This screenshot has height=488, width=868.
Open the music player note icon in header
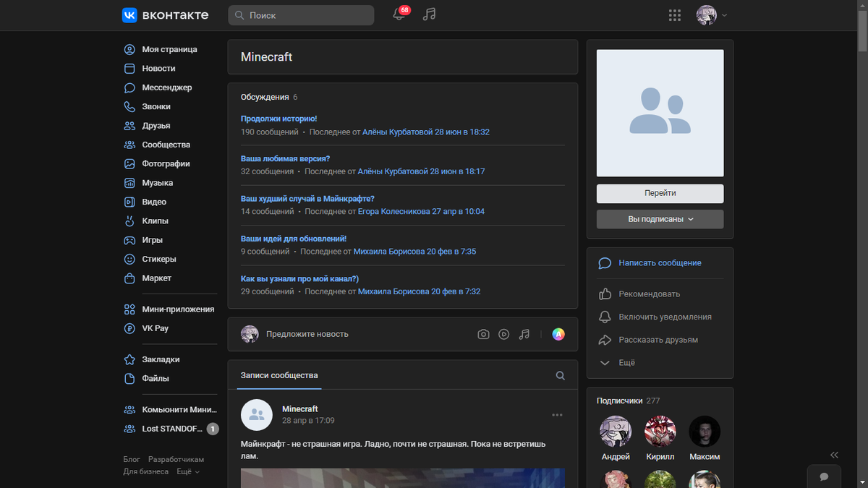click(429, 14)
